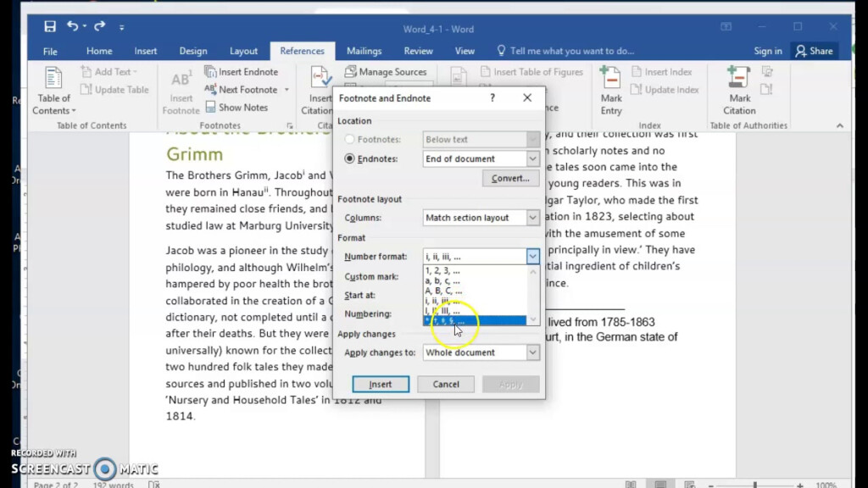Viewport: 868px width, 488px height.
Task: Choose the uppercase I, II, III number format
Action: [475, 310]
